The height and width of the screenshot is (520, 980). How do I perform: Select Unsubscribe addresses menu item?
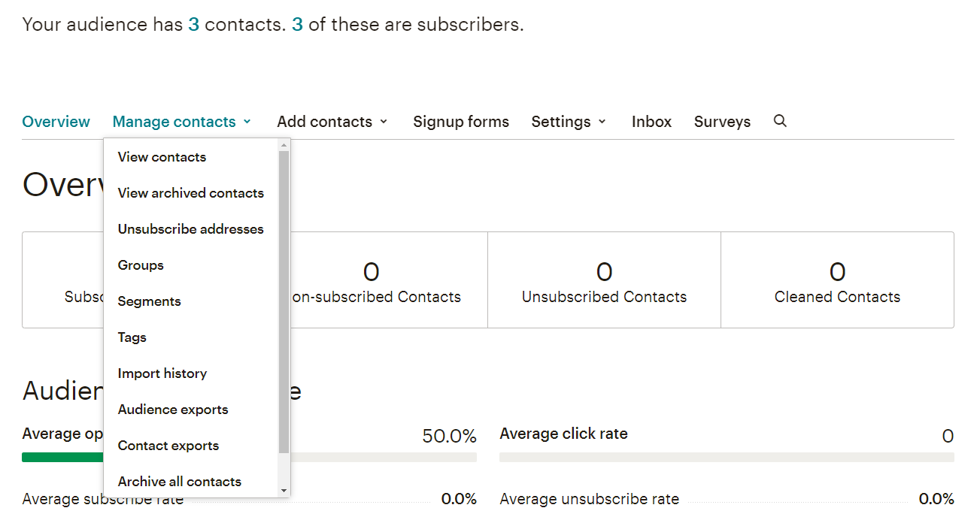(190, 229)
